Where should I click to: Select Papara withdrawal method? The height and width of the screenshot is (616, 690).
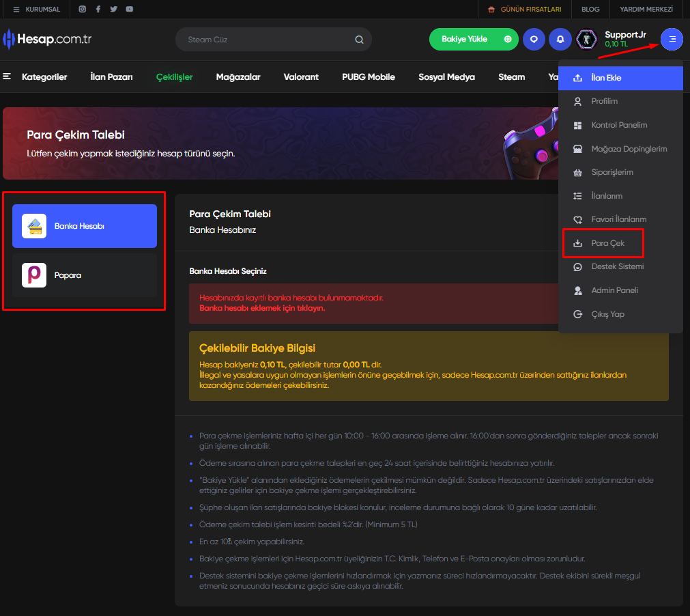point(85,275)
